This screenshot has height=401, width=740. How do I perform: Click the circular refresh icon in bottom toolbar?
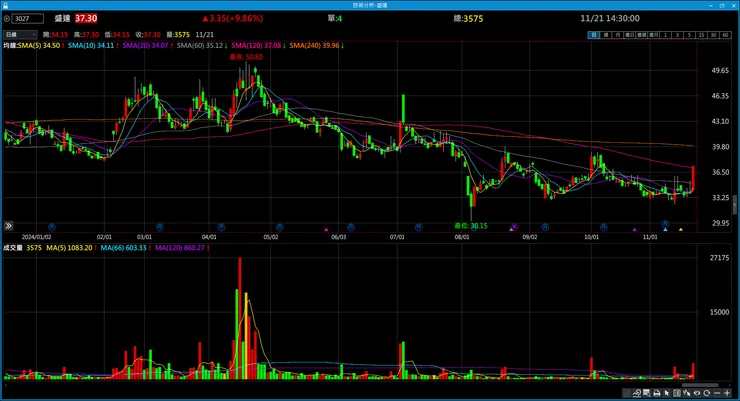click(x=706, y=393)
